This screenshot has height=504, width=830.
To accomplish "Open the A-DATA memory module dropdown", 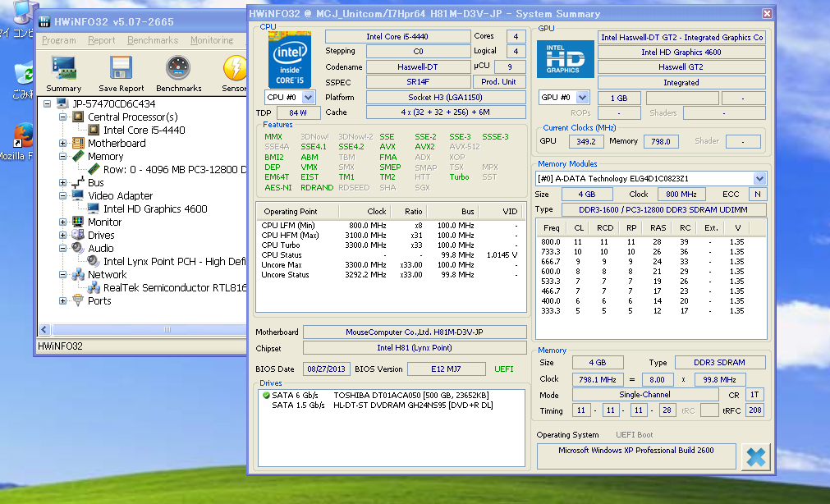I will [x=759, y=178].
